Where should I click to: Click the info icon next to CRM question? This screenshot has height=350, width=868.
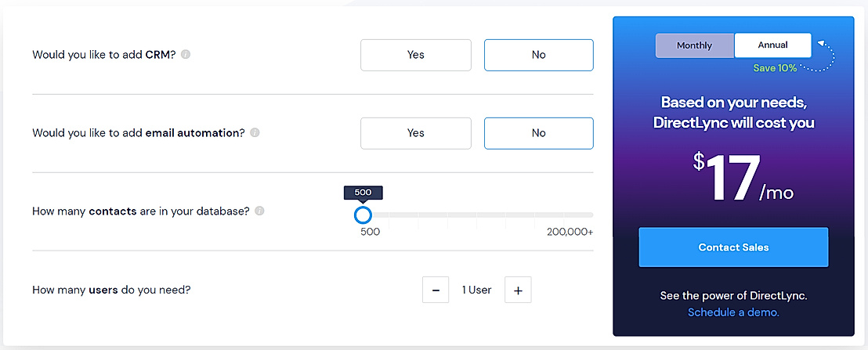(x=186, y=55)
